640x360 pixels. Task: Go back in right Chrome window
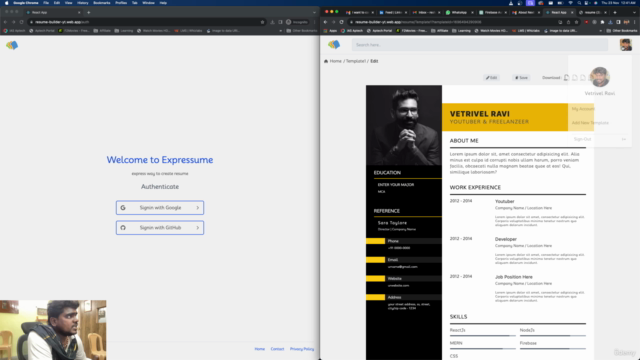point(325,22)
